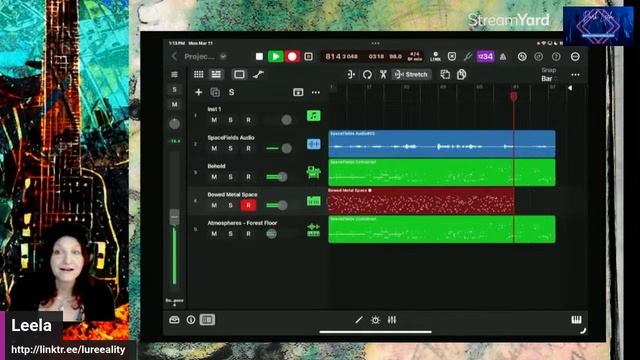Open the Snap Bar dropdown
The width and height of the screenshot is (640, 360).
(549, 75)
